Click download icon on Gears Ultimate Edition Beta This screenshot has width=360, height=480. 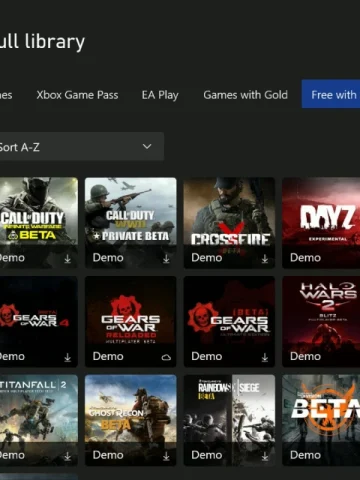tap(265, 358)
